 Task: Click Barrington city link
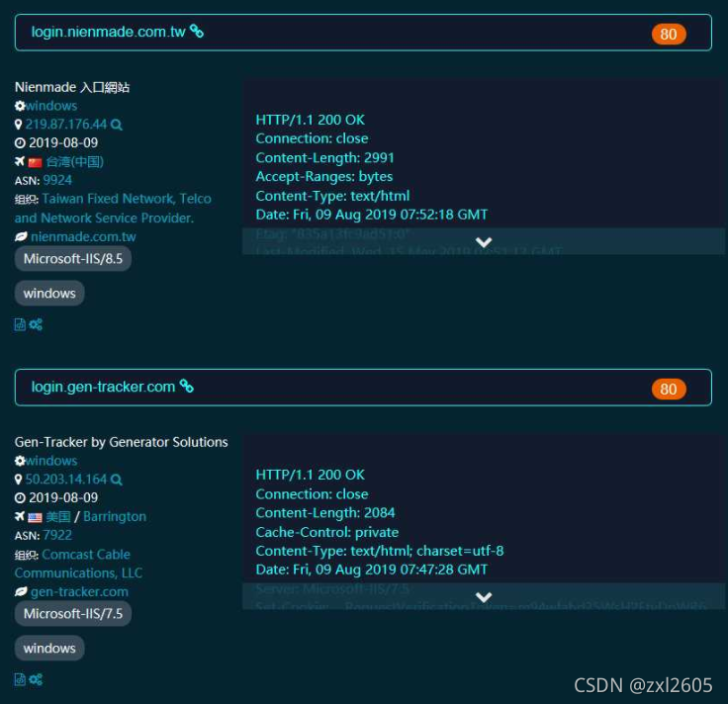click(x=115, y=516)
